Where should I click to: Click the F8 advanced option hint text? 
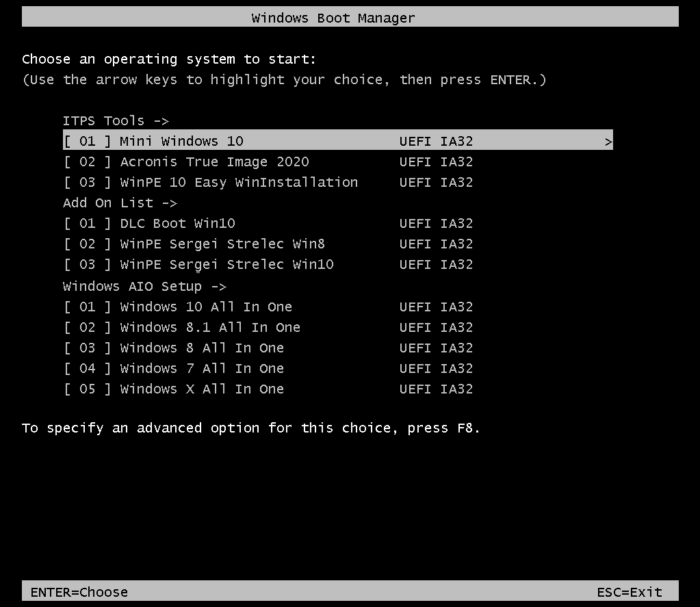(x=251, y=428)
